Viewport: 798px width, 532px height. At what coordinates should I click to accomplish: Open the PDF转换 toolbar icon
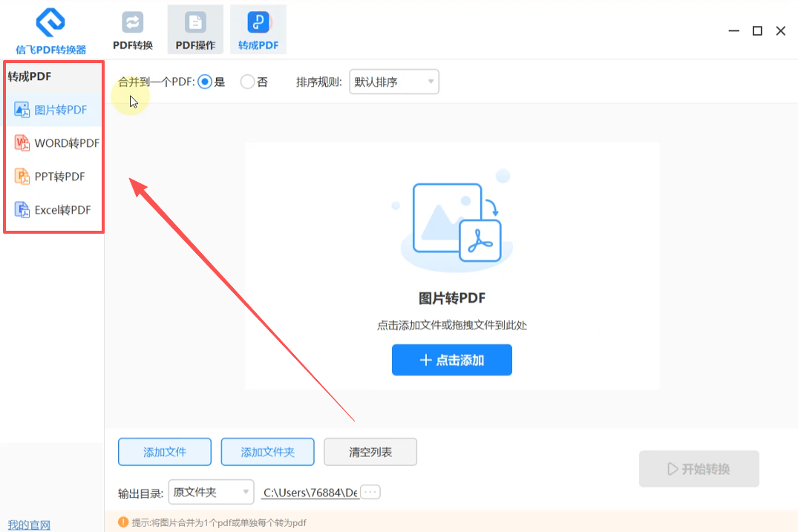tap(132, 22)
